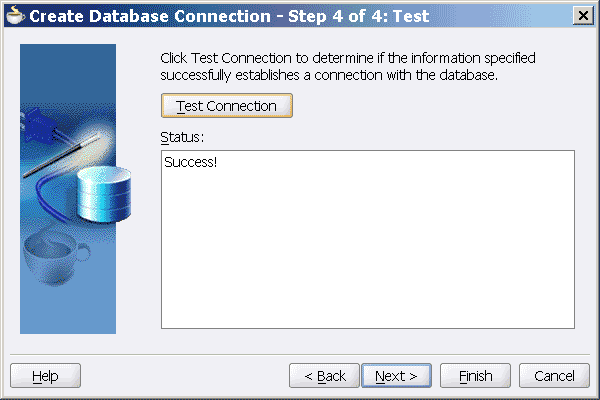Screen dimensions: 600x400
Task: Click the Status: label
Action: coord(182,136)
